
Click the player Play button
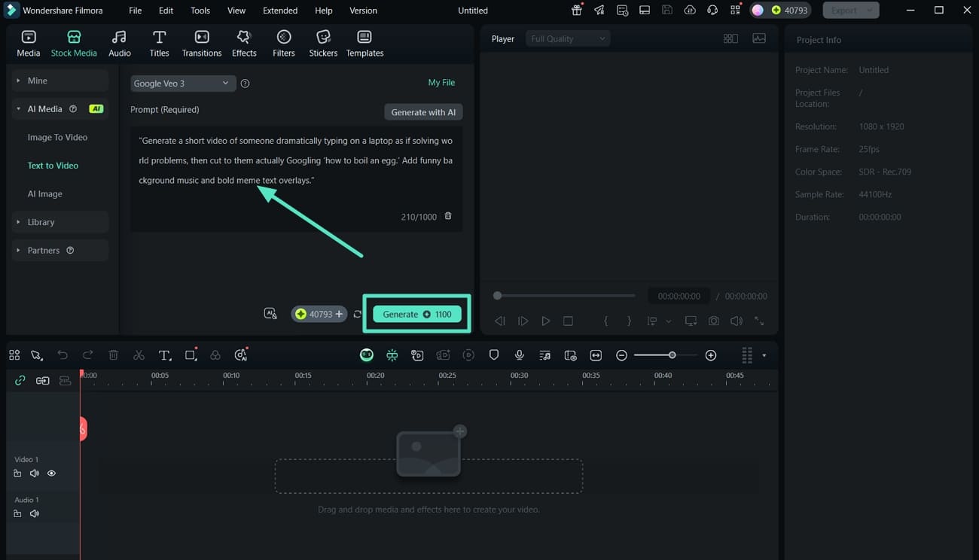click(x=546, y=321)
